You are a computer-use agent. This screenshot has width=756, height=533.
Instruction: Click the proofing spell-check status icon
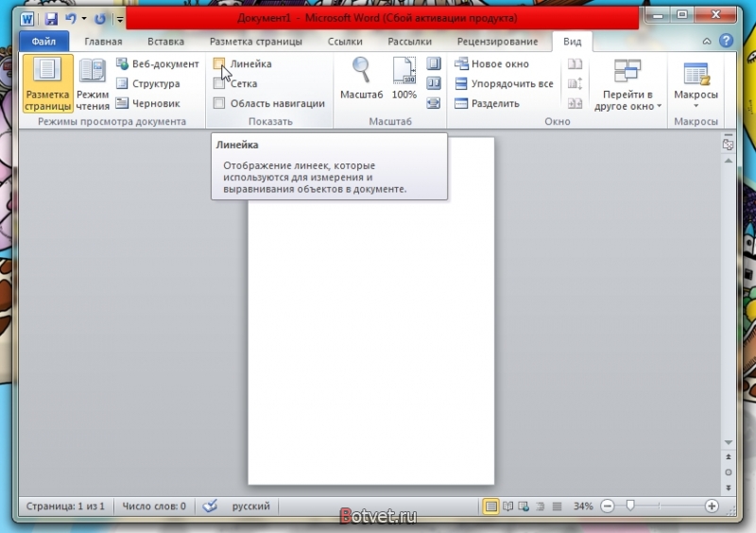[x=210, y=506]
